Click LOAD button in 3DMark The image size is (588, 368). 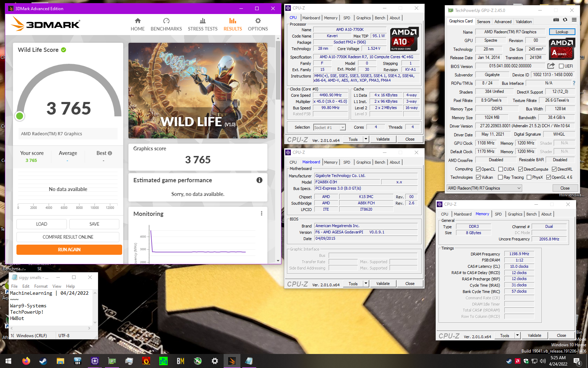pyautogui.click(x=42, y=224)
